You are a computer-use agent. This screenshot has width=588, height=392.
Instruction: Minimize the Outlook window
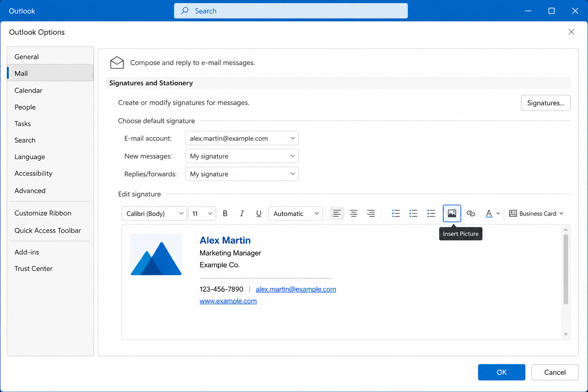coord(528,11)
